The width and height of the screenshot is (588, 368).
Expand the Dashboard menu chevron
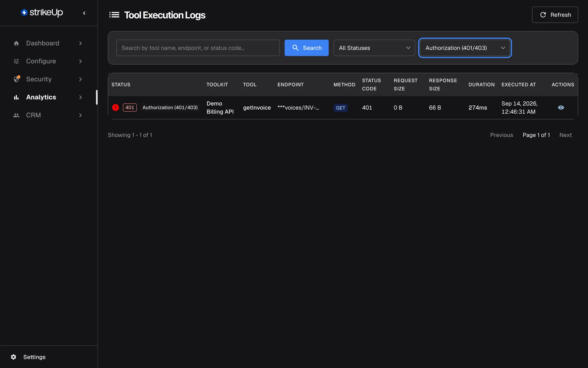[80, 43]
